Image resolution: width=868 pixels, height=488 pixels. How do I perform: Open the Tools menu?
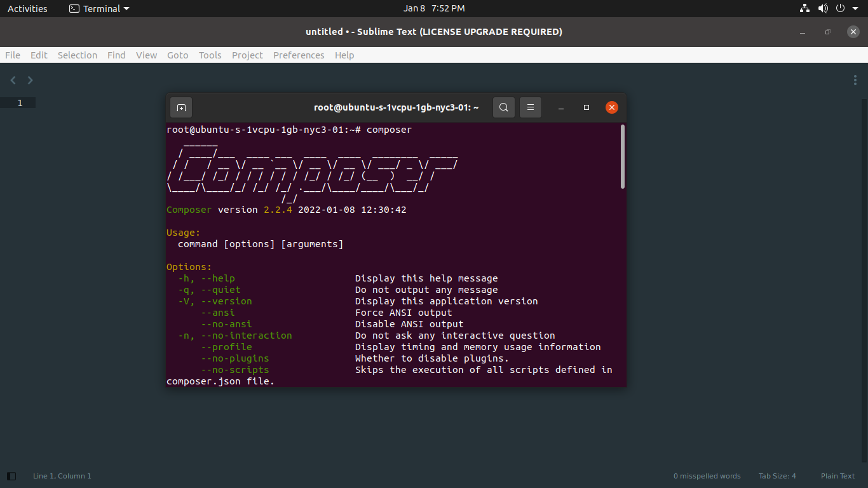pyautogui.click(x=210, y=55)
